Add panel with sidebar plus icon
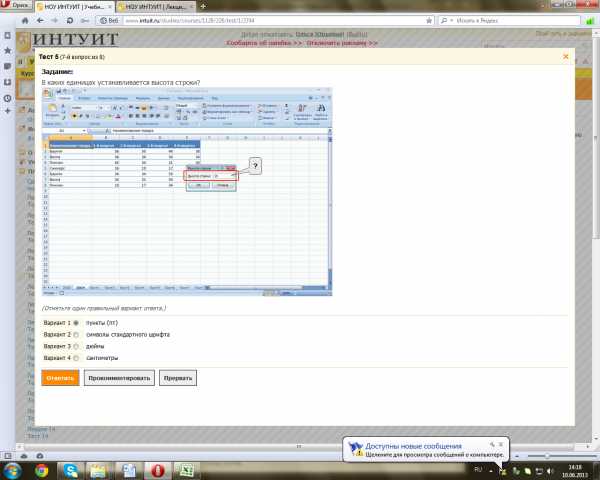The width and height of the screenshot is (600, 480). click(x=7, y=111)
